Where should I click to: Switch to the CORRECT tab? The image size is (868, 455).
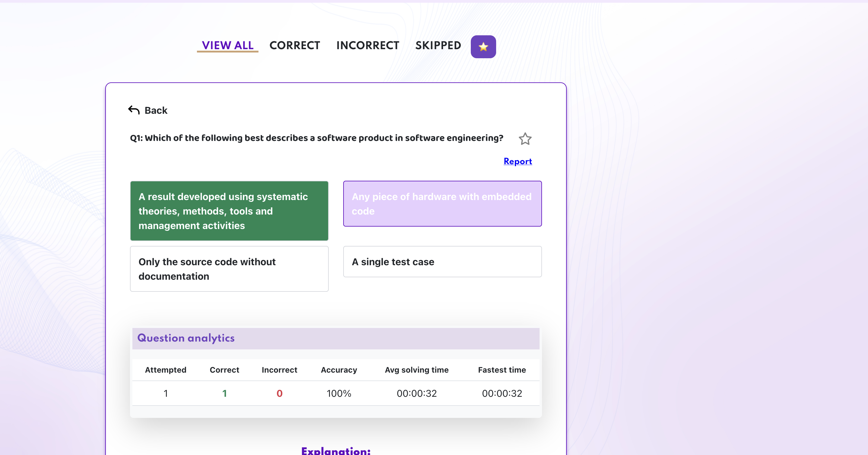pyautogui.click(x=294, y=45)
